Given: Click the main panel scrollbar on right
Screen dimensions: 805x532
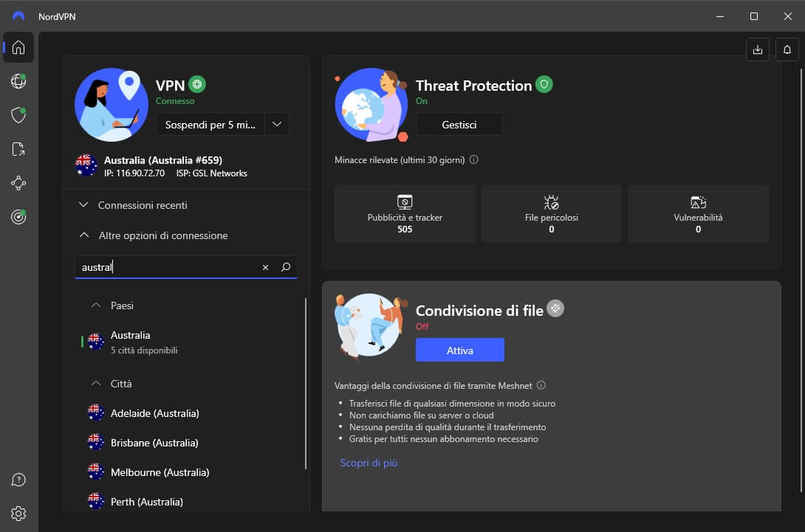Looking at the screenshot, I should (x=801, y=280).
